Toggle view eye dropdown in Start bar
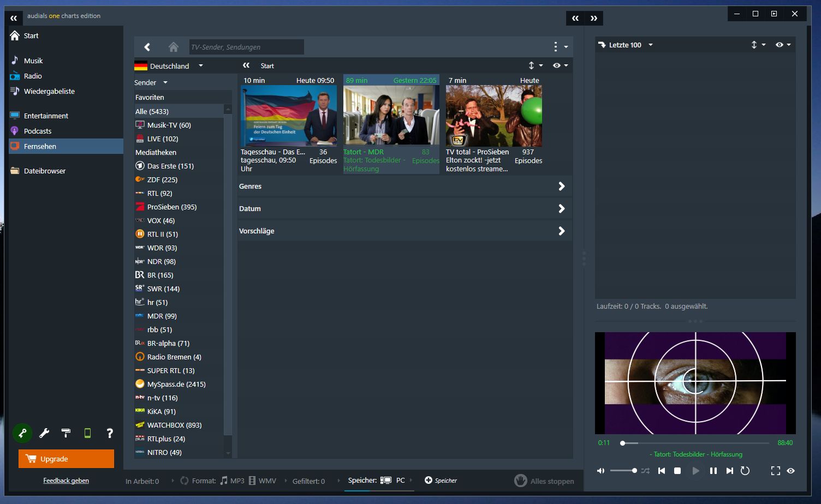The image size is (821, 504). click(560, 65)
